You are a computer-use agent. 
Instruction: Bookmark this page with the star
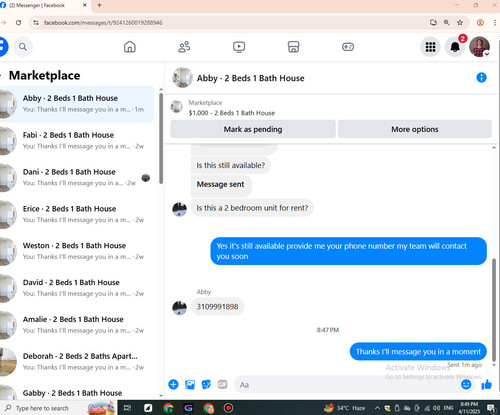coord(460,23)
